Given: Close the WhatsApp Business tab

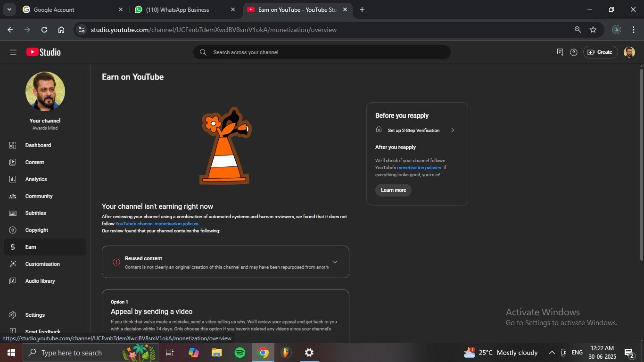Looking at the screenshot, I should pos(232,9).
